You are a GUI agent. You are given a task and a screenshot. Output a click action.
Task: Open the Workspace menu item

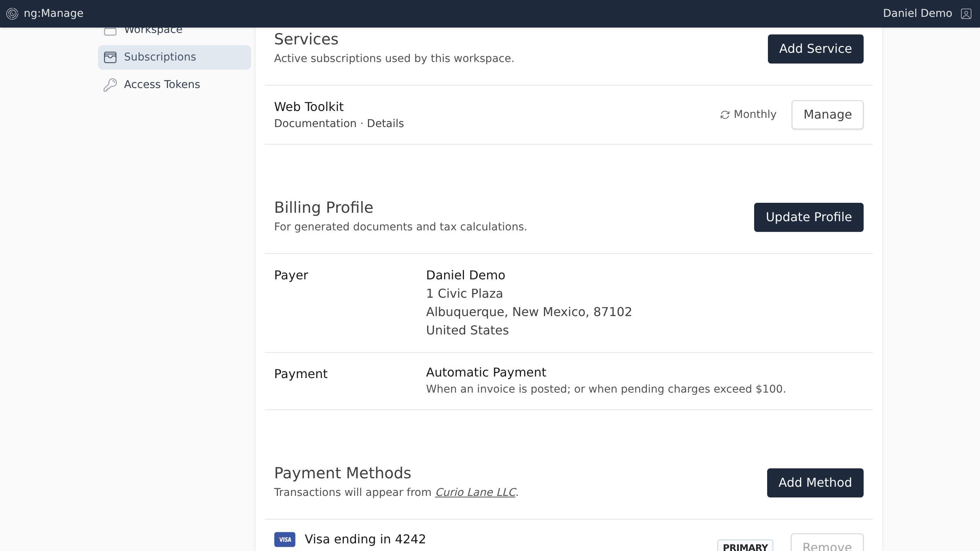(153, 30)
